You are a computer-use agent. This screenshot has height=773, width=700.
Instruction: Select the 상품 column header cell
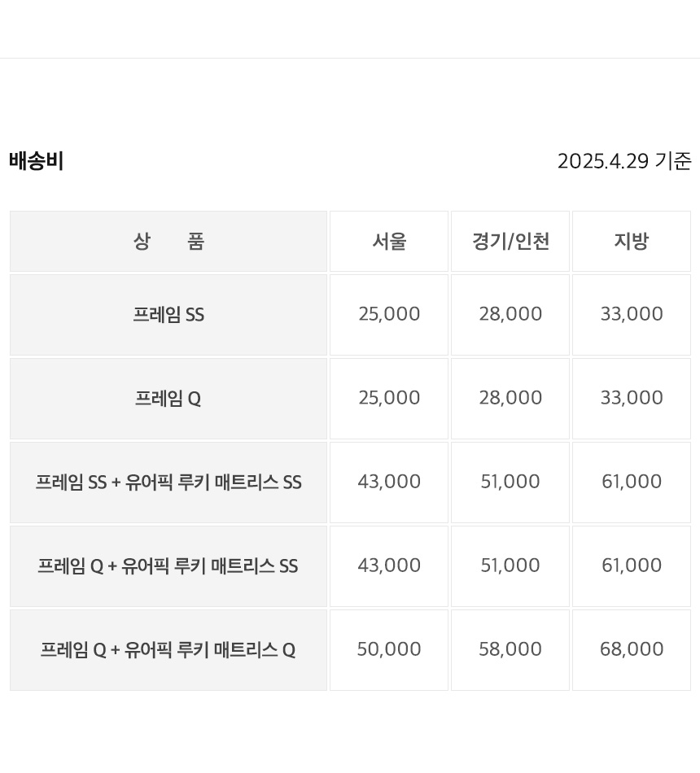coord(168,242)
